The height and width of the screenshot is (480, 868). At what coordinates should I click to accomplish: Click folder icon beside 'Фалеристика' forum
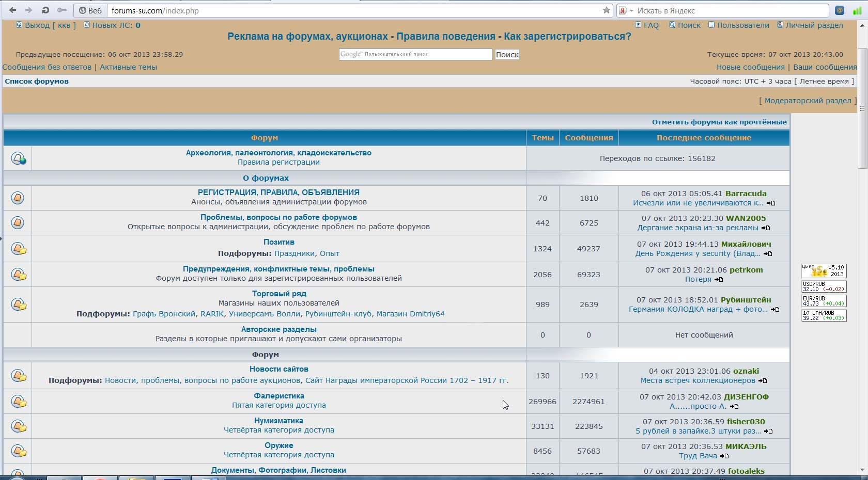pyautogui.click(x=18, y=402)
